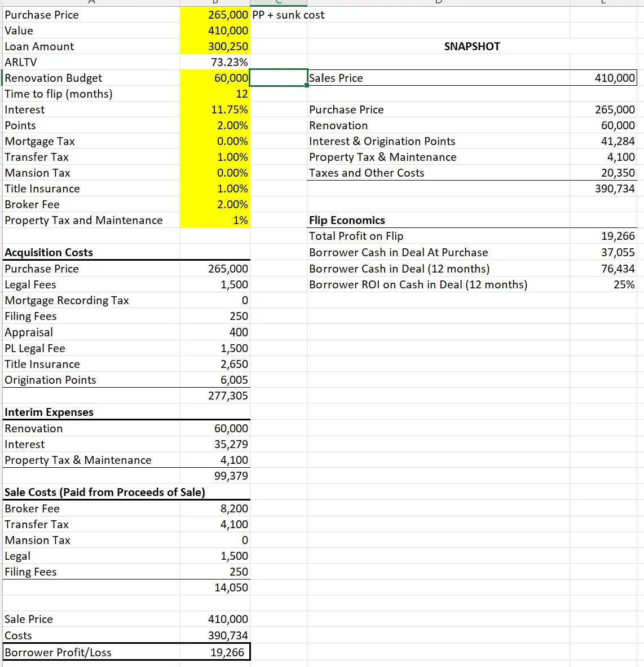Select the Legal Fees value 1,500
Image resolution: width=644 pixels, height=667 pixels.
pos(215,284)
